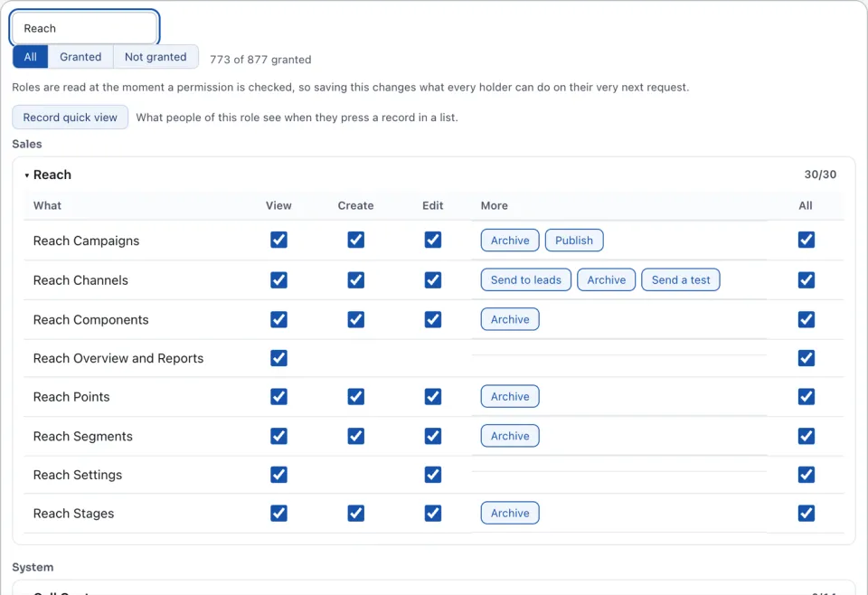Image resolution: width=868 pixels, height=595 pixels.
Task: Uncheck Edit for Reach Settings
Action: (432, 475)
